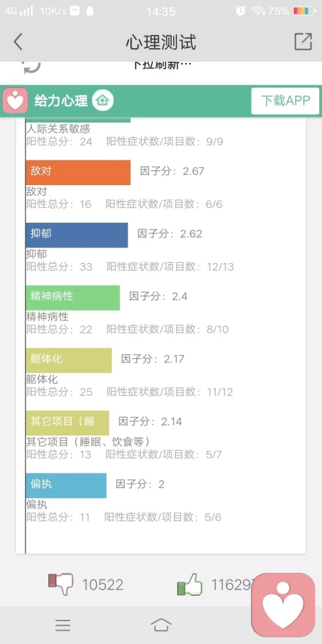Viewport: 322px width, 644px height.
Task: Tap the dislike count 10522
Action: tap(103, 585)
